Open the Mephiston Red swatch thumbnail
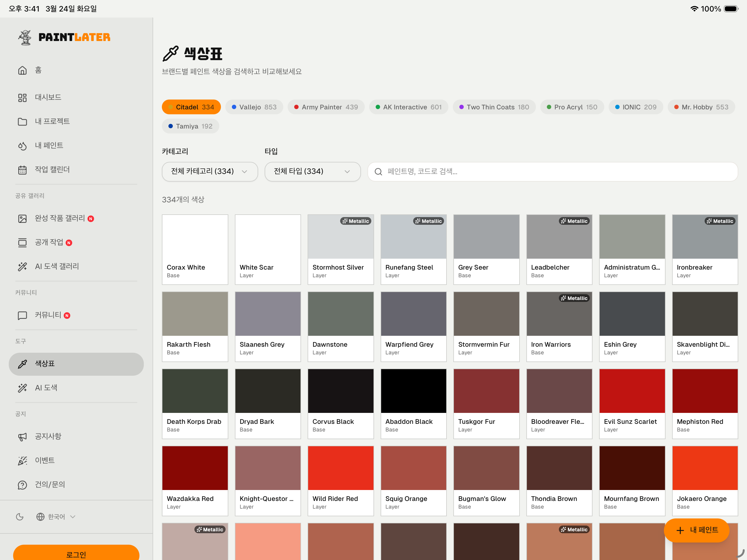 pos(705,391)
